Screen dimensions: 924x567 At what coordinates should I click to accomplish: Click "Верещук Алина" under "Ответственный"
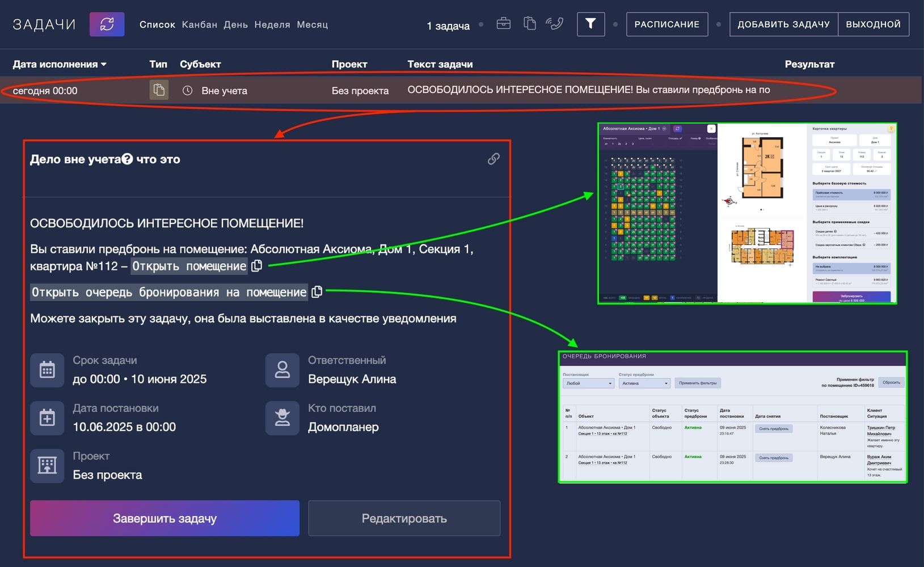pyautogui.click(x=352, y=379)
